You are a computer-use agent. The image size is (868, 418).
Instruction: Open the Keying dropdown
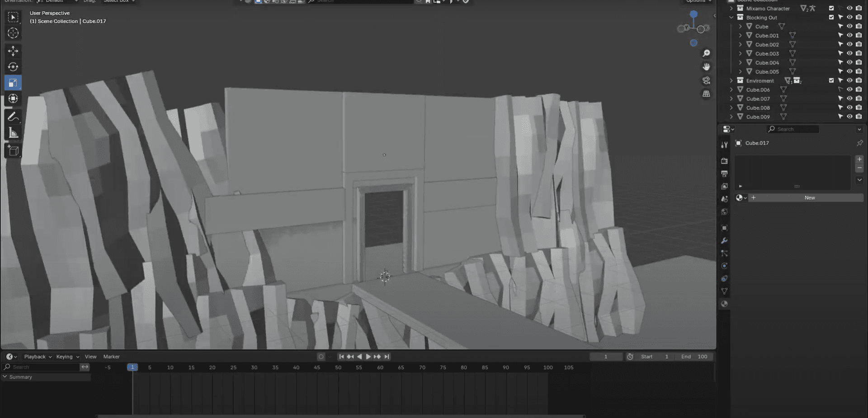tap(68, 357)
